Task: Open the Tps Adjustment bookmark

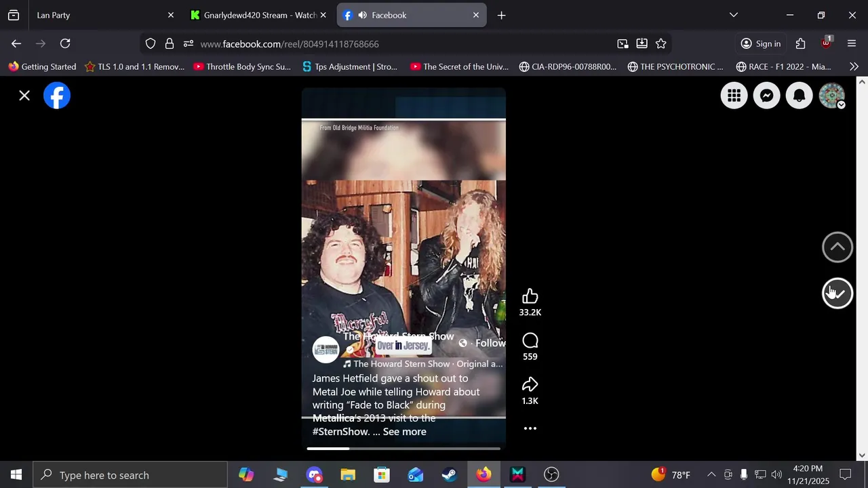Action: [x=350, y=66]
